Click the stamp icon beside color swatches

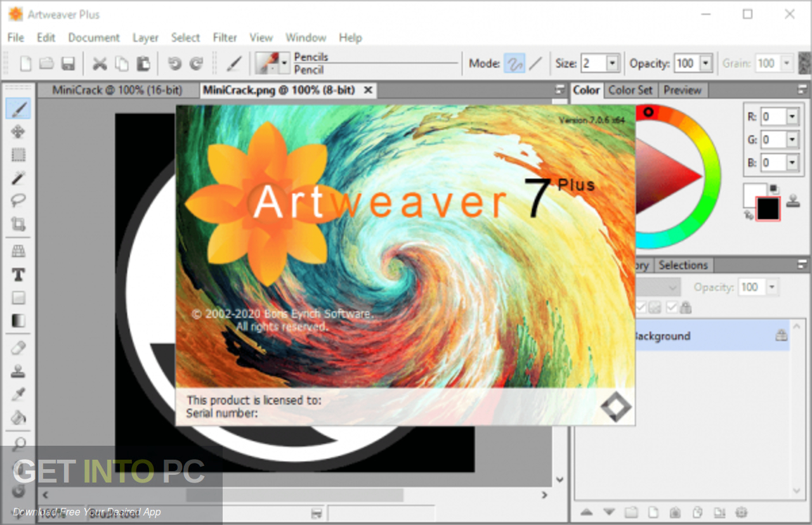tap(793, 201)
